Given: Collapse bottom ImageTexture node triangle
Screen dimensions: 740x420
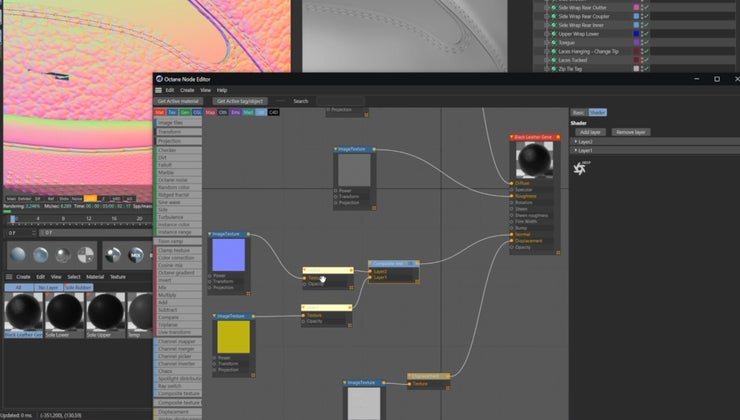Looking at the screenshot, I should point(345,383).
